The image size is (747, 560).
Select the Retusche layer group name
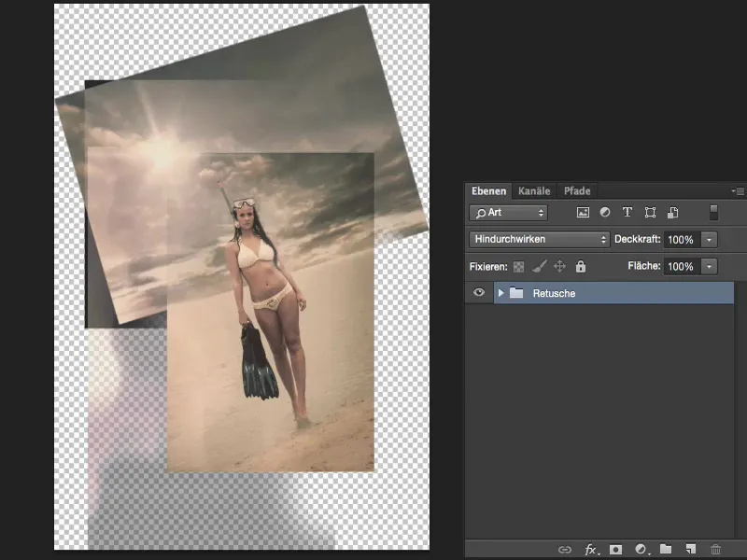coord(554,293)
